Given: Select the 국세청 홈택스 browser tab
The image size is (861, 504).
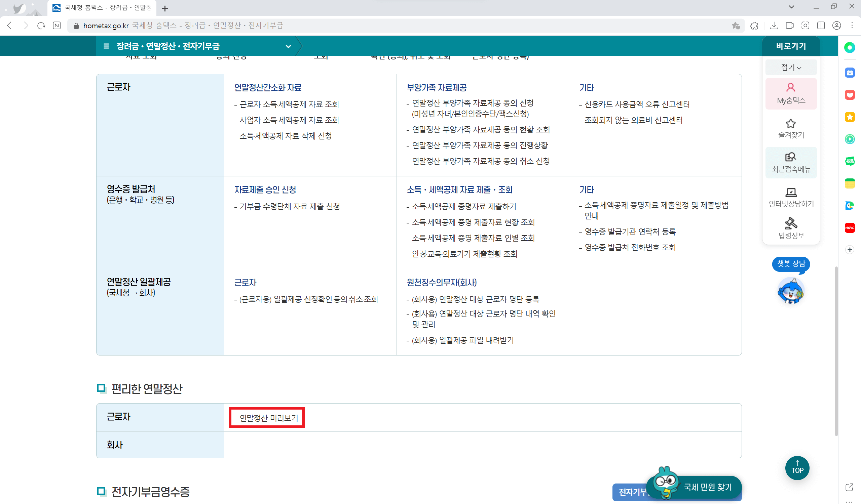Looking at the screenshot, I should (x=102, y=8).
